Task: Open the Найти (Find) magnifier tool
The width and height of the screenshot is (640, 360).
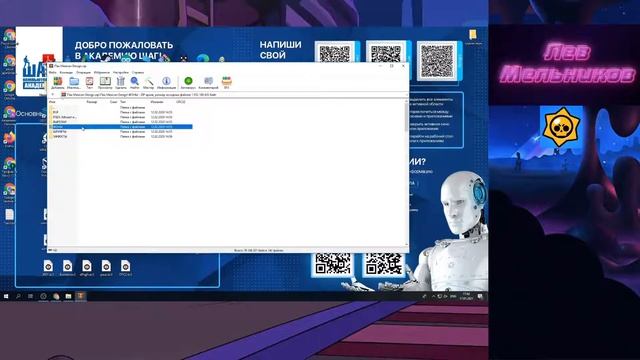Action: click(x=135, y=82)
